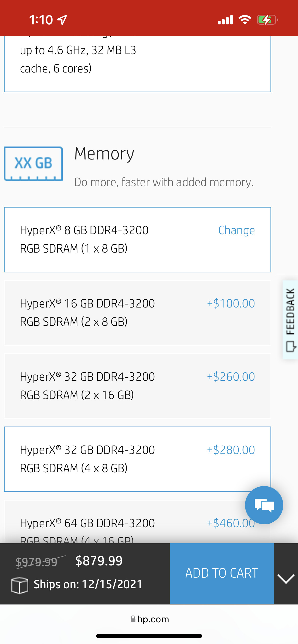
Task: Tap the location arrow in status bar
Action: pos(62,20)
